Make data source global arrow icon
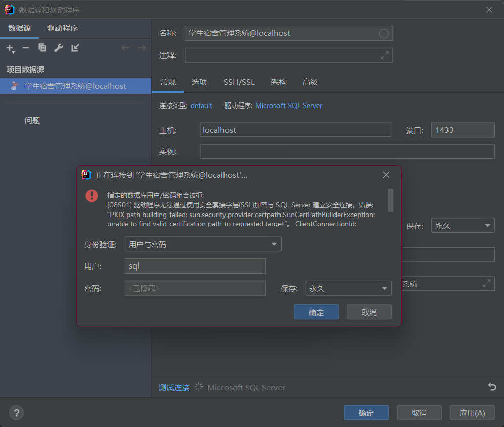Viewport: 504px width, 427px height. [75, 48]
